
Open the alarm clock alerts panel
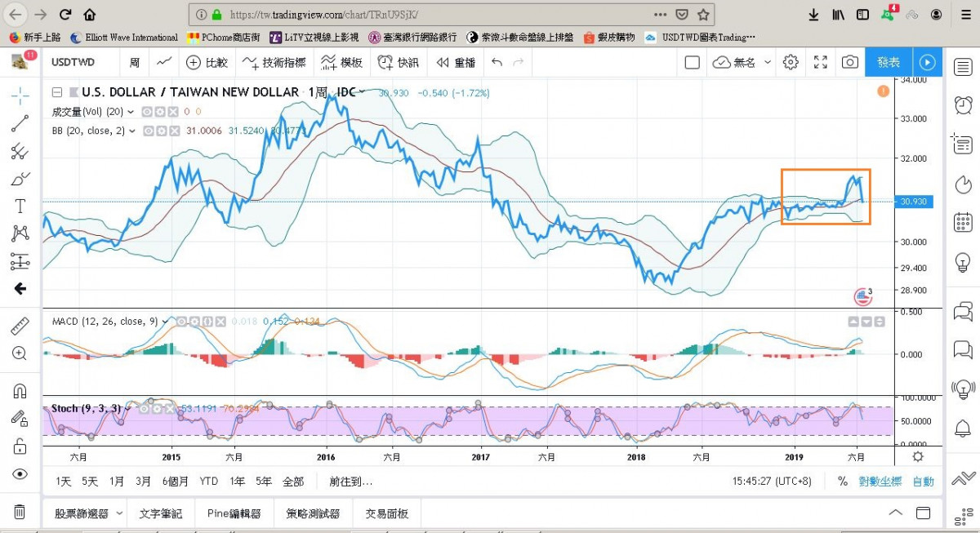(x=963, y=104)
